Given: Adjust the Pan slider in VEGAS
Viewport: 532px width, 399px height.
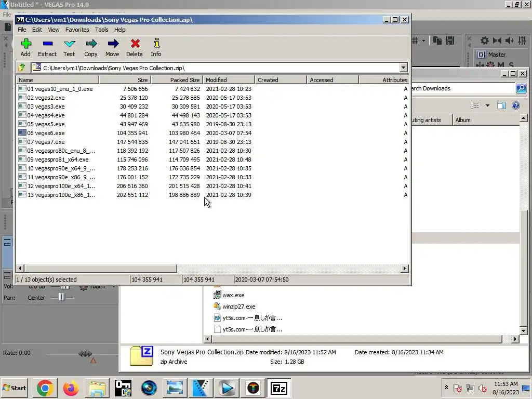Looking at the screenshot, I should tap(61, 298).
